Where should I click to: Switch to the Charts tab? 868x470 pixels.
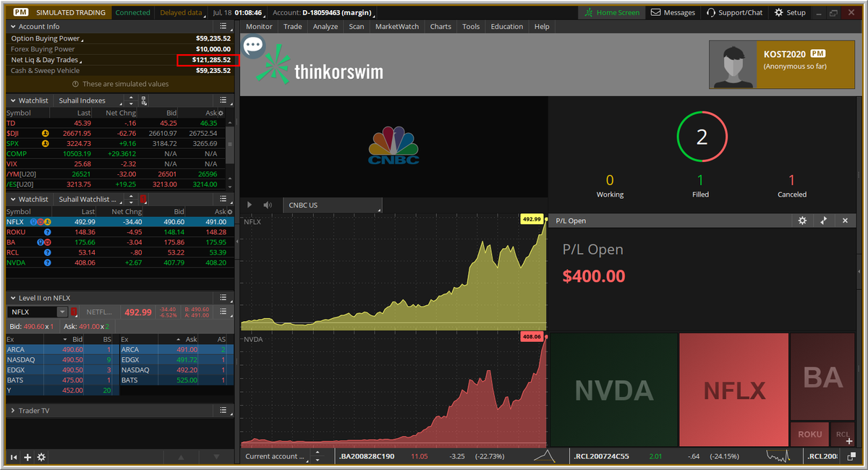click(x=441, y=27)
